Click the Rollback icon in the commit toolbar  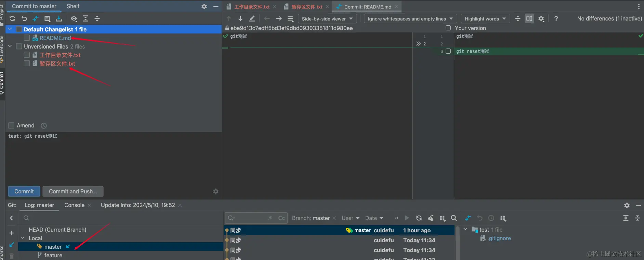point(24,18)
